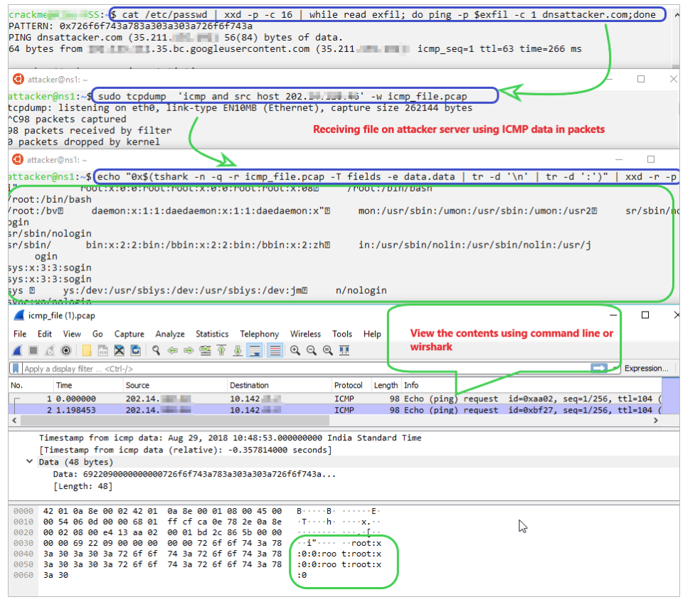This screenshot has height=602, width=700.
Task: Click the Expression... button
Action: (x=647, y=369)
